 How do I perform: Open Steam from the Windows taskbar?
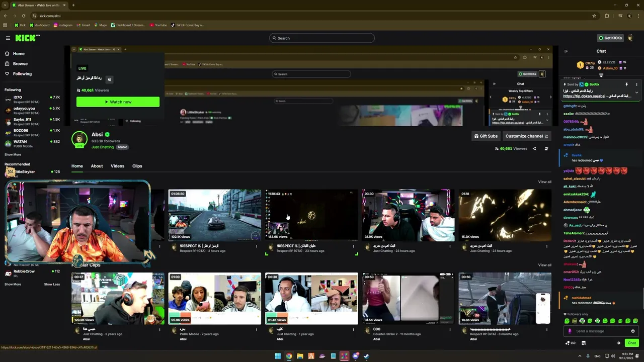click(x=366, y=356)
